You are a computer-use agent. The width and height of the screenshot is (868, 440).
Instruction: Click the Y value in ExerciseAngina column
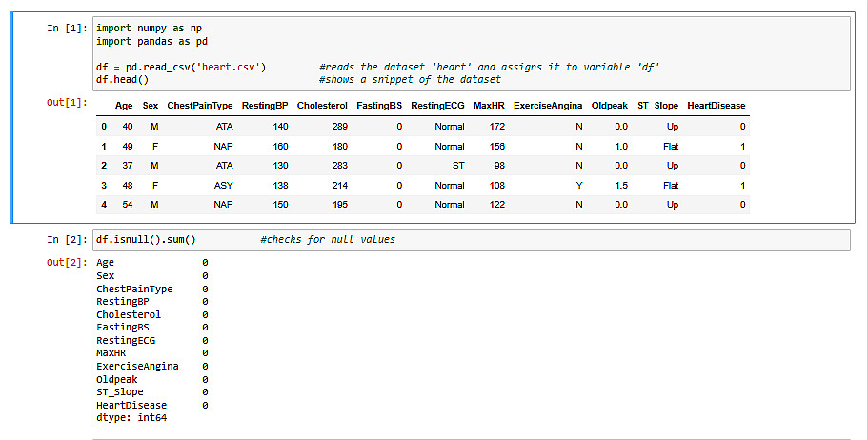click(579, 186)
